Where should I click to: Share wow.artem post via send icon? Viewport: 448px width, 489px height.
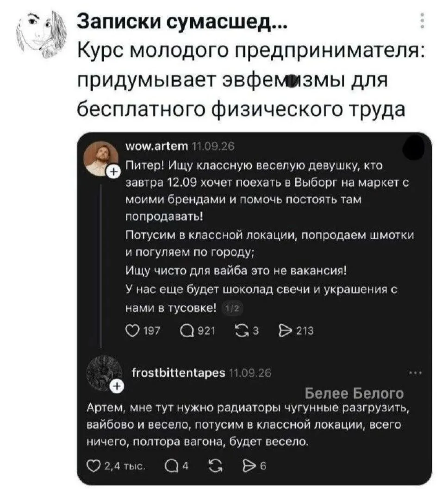tap(285, 330)
